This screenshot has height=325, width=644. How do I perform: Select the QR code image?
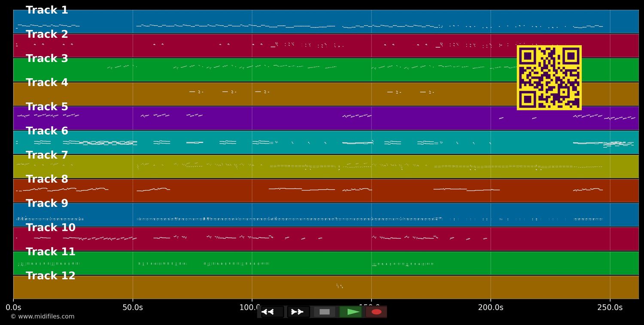click(549, 78)
